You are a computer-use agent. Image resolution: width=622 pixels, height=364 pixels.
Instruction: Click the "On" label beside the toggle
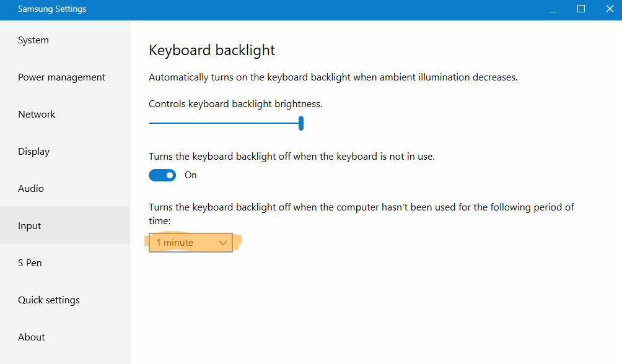191,175
